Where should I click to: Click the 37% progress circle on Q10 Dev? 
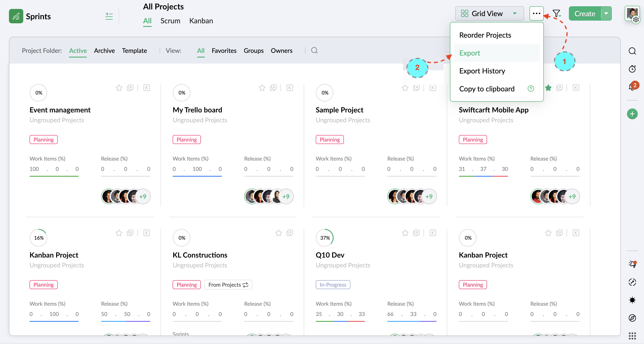(325, 238)
